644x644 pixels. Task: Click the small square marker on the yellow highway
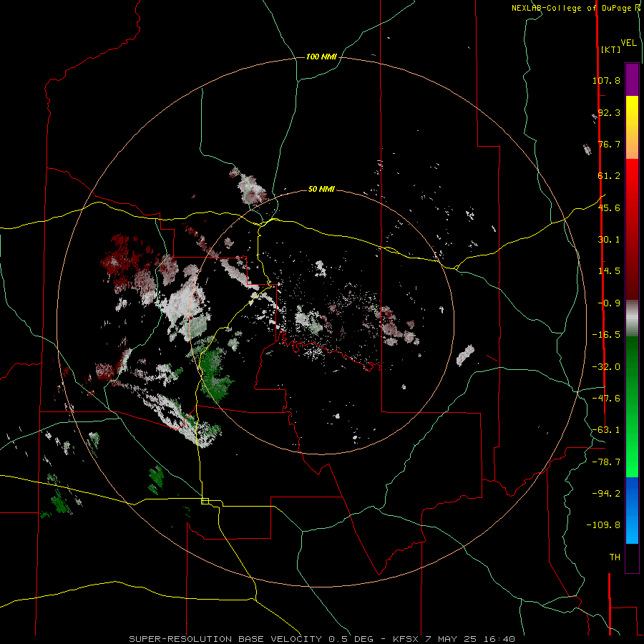tap(205, 501)
